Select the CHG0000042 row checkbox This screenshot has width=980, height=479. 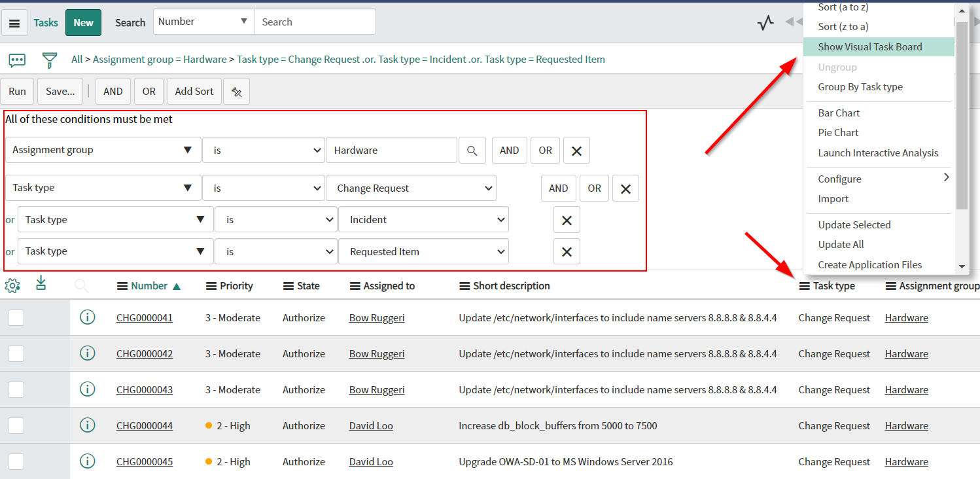[16, 353]
